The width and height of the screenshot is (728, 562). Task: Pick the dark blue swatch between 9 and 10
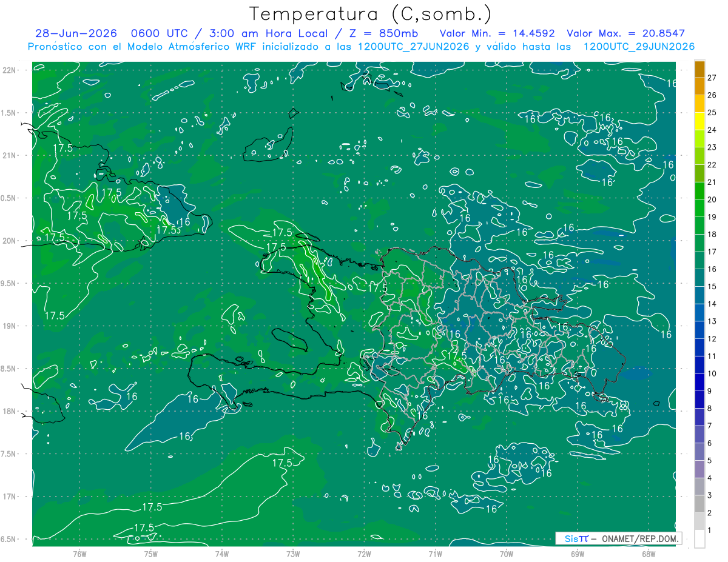[x=699, y=382]
